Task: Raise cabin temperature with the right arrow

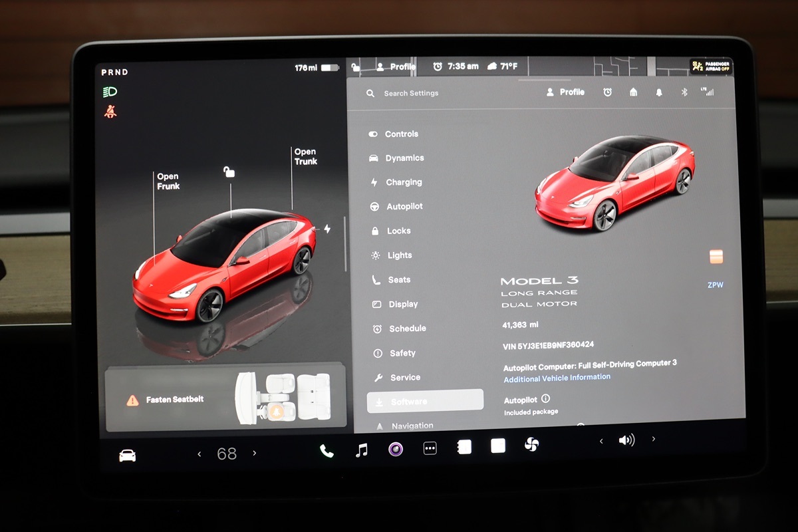Action: (255, 454)
